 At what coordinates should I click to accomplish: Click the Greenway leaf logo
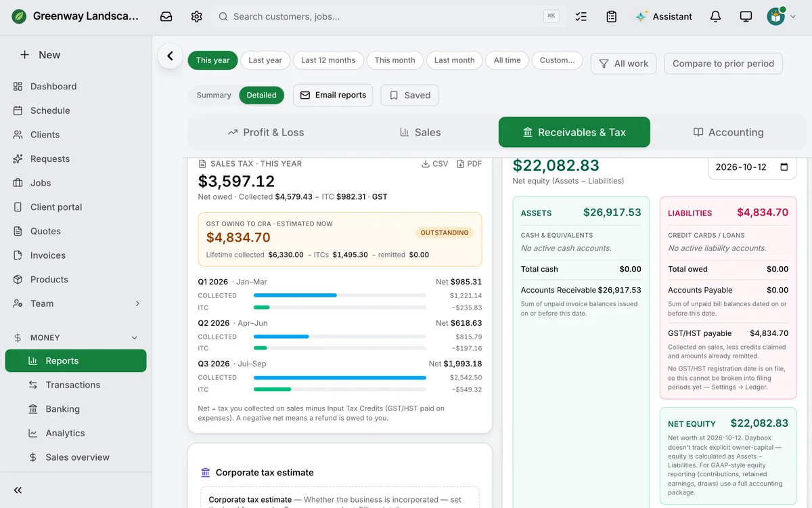pyautogui.click(x=20, y=16)
